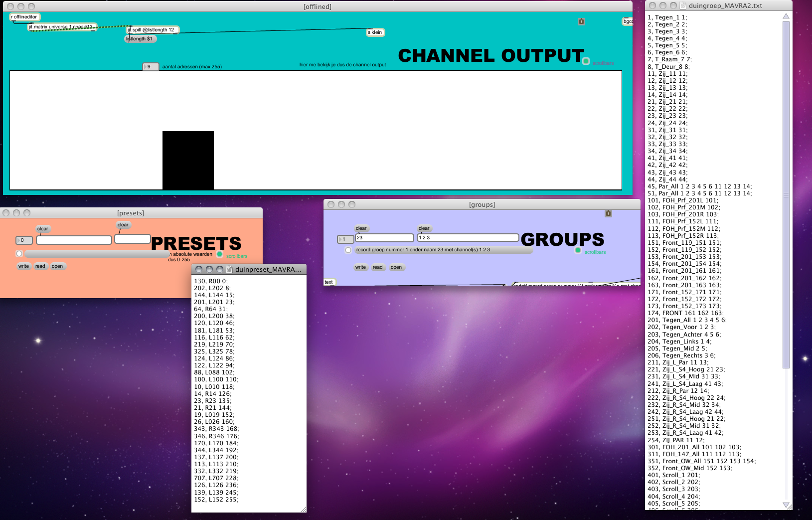Click the number box showing 1 in groups
The height and width of the screenshot is (520, 812).
(x=345, y=239)
